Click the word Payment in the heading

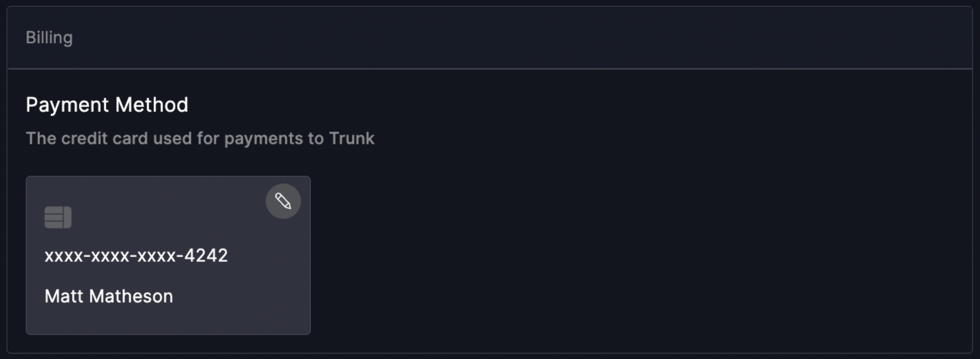67,105
